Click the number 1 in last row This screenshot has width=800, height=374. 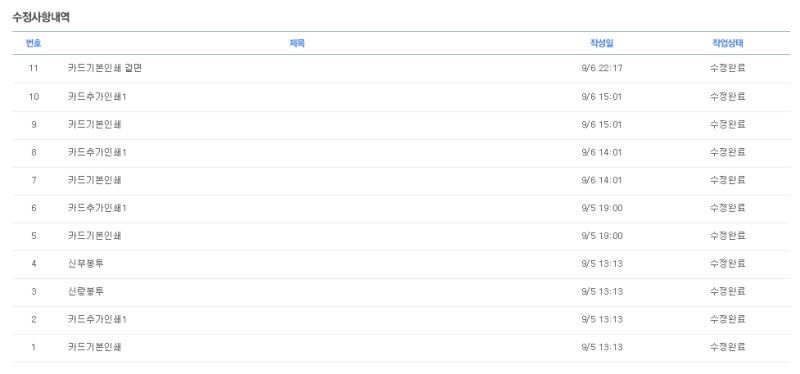(x=34, y=347)
